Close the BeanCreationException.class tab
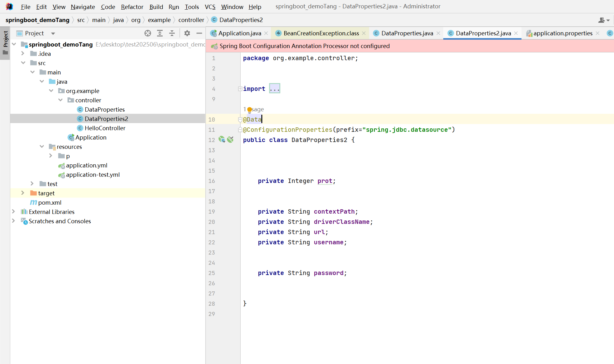 [363, 33]
